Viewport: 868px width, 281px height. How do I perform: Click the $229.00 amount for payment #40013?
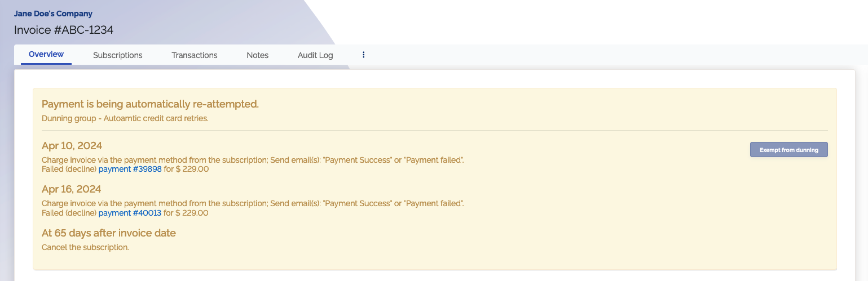pyautogui.click(x=192, y=213)
